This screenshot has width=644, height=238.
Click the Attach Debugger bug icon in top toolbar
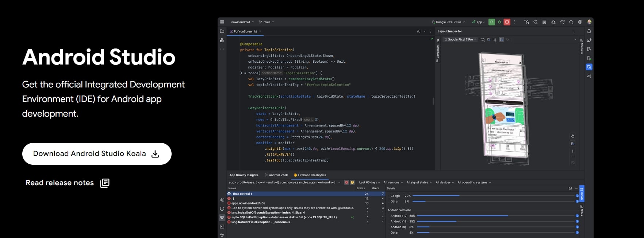[x=553, y=22]
